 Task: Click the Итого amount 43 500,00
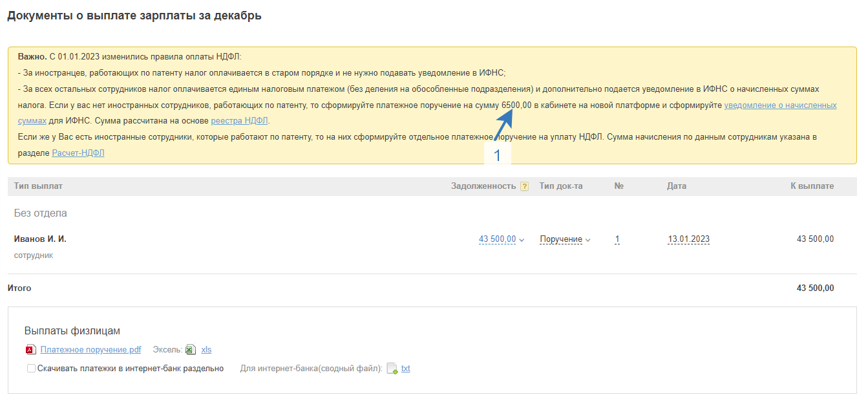(x=815, y=288)
